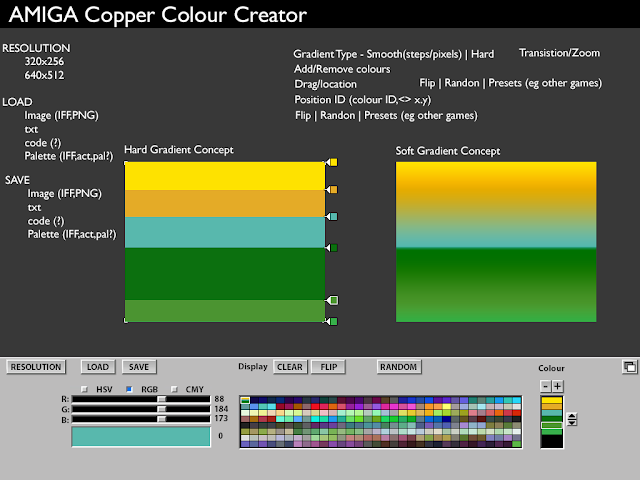Click the Gradient Type text line
Viewport: 640px width, 480px height.
point(394,54)
